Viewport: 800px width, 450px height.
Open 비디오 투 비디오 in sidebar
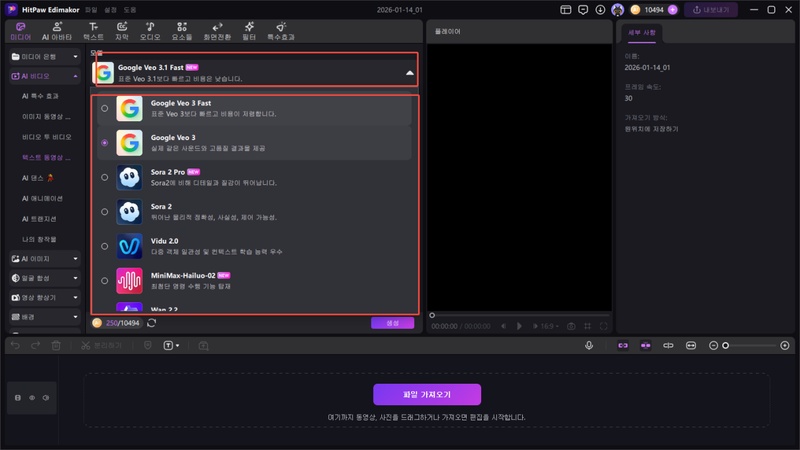point(46,137)
